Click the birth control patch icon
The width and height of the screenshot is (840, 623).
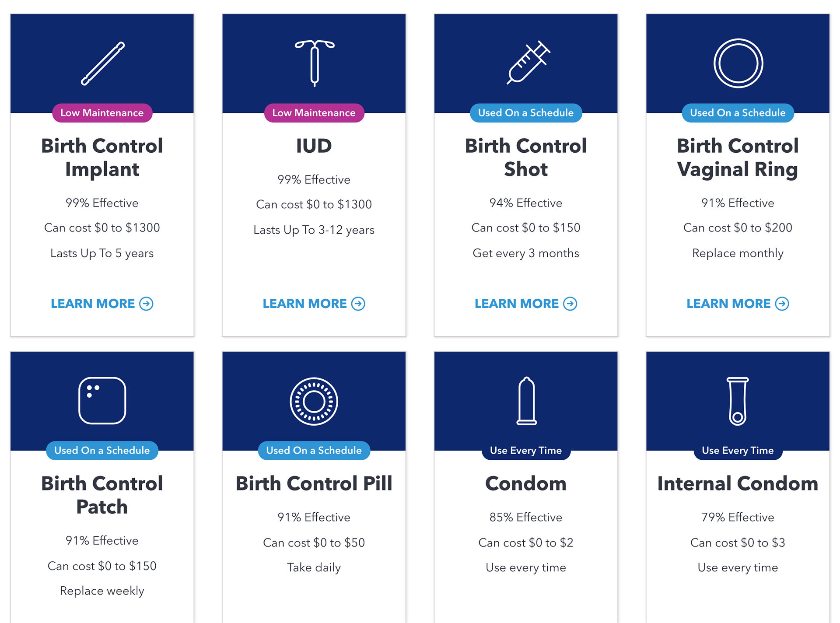pos(102,400)
